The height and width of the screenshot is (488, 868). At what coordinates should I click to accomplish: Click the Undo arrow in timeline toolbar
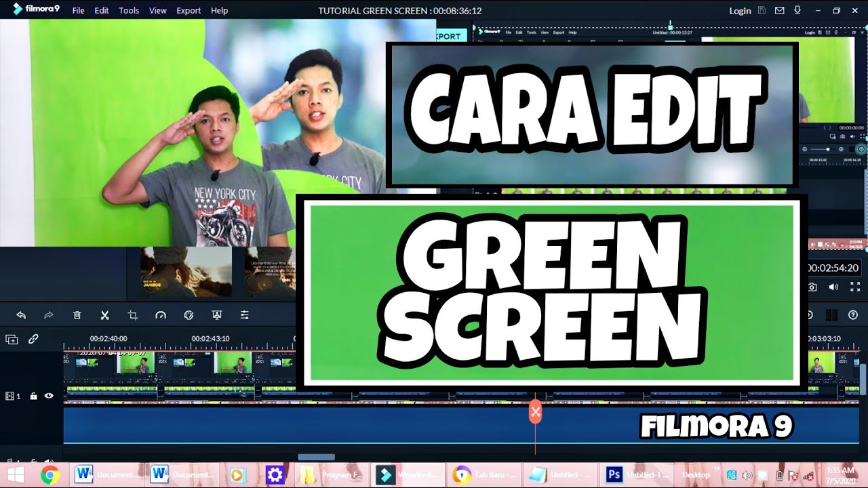[20, 315]
